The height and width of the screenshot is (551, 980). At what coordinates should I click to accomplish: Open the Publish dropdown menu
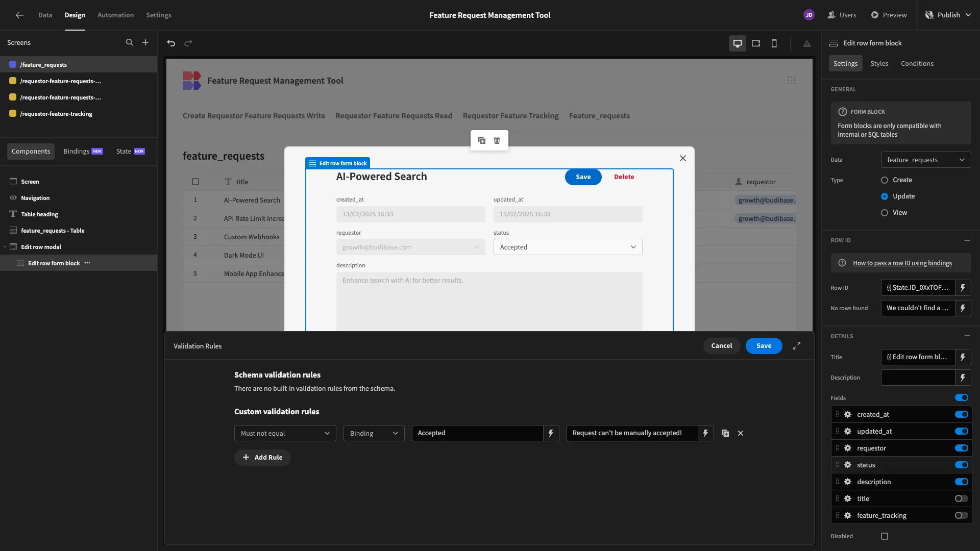[x=947, y=15]
